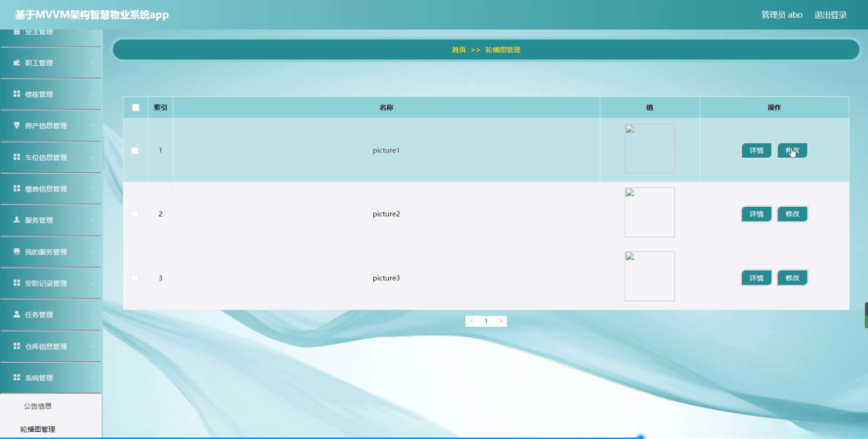Check the checkbox for picture1 row

click(135, 150)
